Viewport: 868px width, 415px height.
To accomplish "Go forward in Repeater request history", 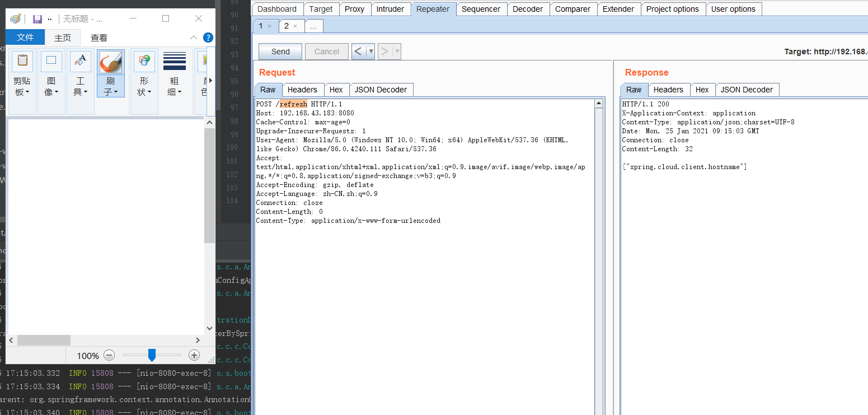I will 384,52.
